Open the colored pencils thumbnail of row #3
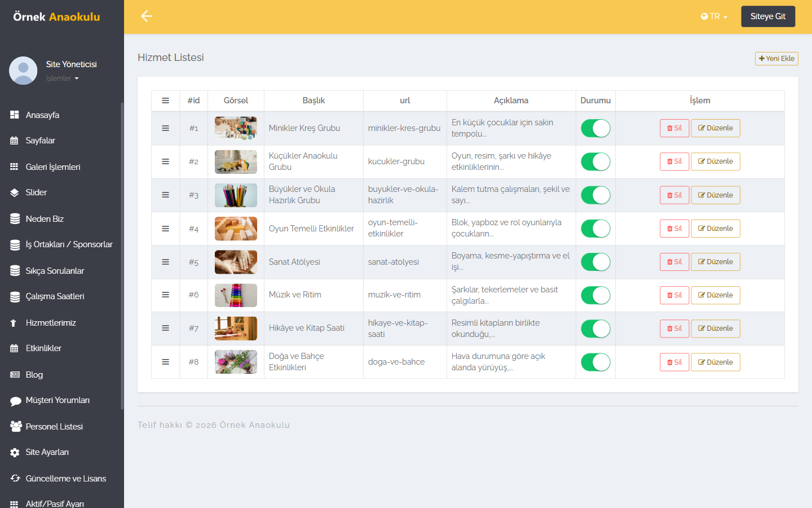The image size is (812, 508). coord(236,195)
